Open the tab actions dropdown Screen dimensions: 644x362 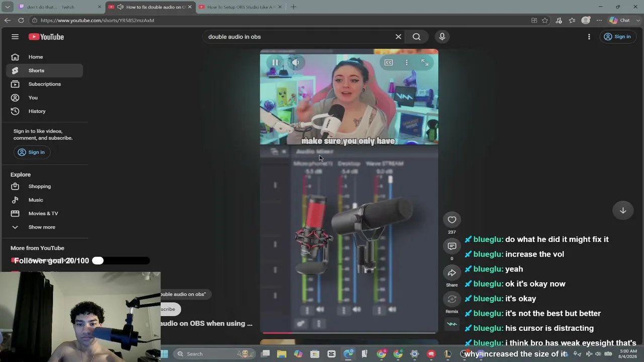click(x=7, y=7)
